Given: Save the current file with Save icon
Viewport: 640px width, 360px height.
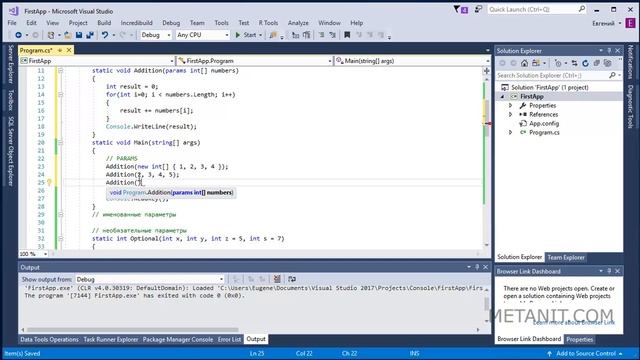Looking at the screenshot, I should (x=79, y=35).
